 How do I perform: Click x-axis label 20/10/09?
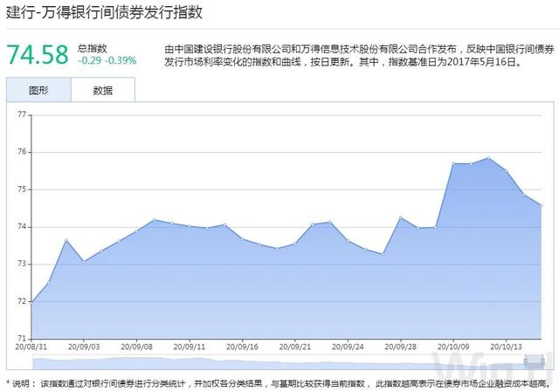[453, 347]
